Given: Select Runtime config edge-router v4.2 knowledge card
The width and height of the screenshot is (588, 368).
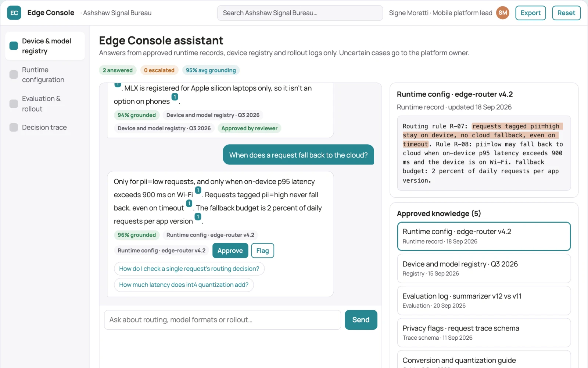Looking at the screenshot, I should coord(484,236).
